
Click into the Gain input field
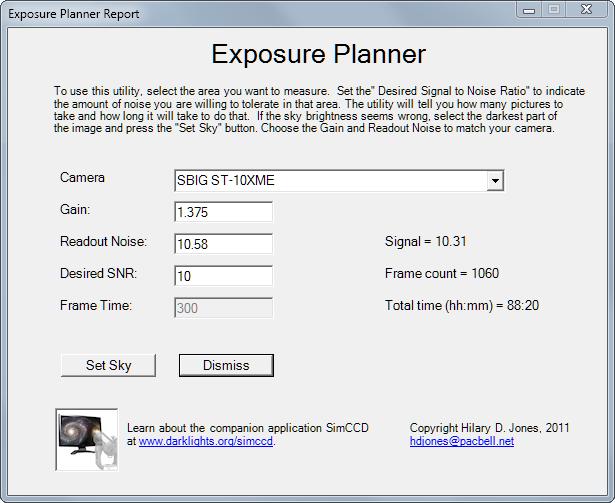(222, 213)
